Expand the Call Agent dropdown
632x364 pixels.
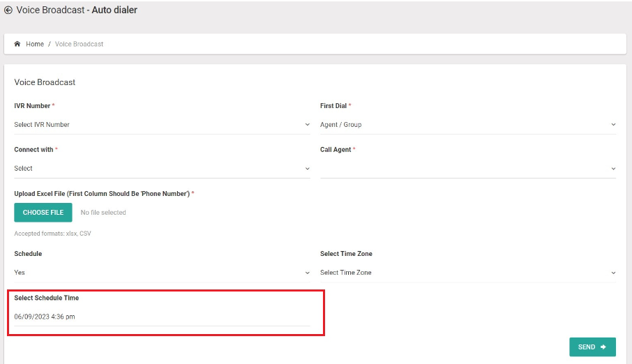[x=468, y=169]
